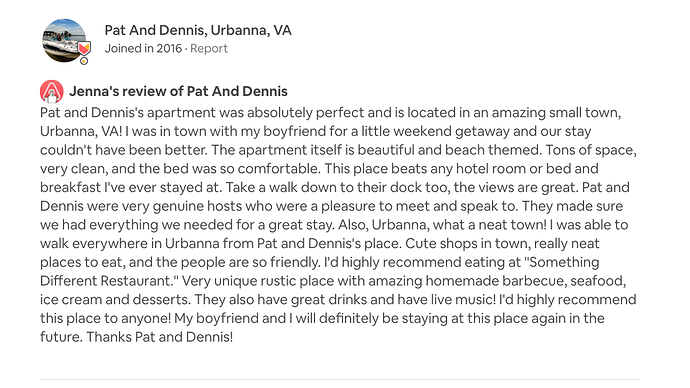Viewport: 690px width, 388px height.
Task: Open Pat And Dennis's boat profile photo
Action: 64,40
